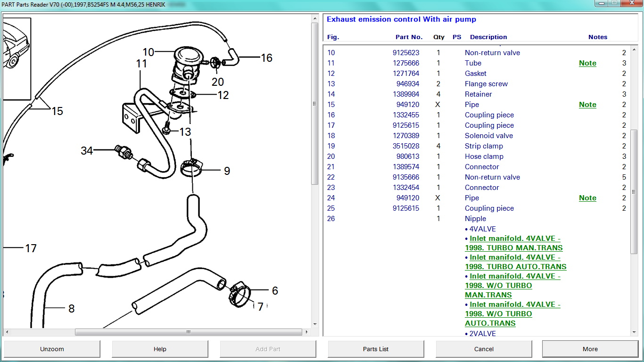
Task: Click diagram scroll-up arrow
Action: 315,18
